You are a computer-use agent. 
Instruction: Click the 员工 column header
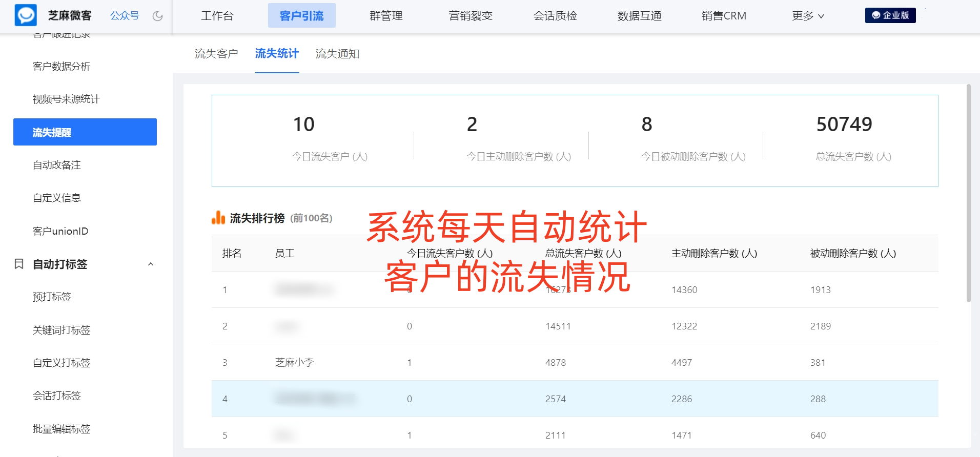285,253
